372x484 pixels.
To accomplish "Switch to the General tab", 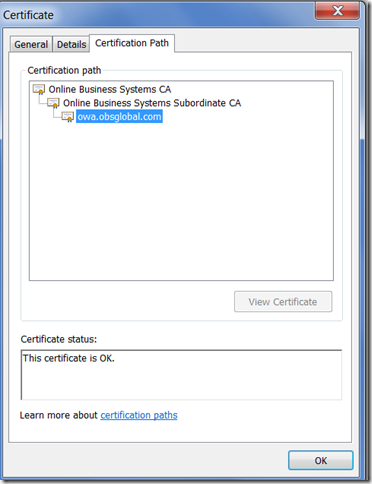I will 31,44.
